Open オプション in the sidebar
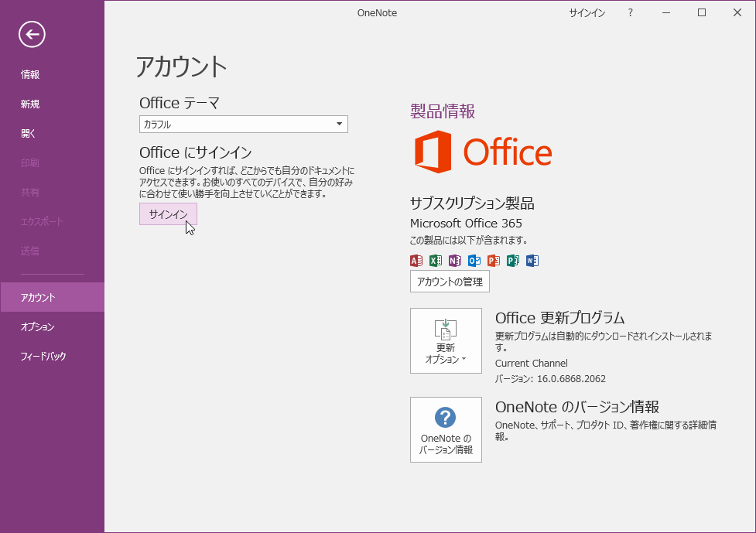The image size is (756, 533). point(38,326)
